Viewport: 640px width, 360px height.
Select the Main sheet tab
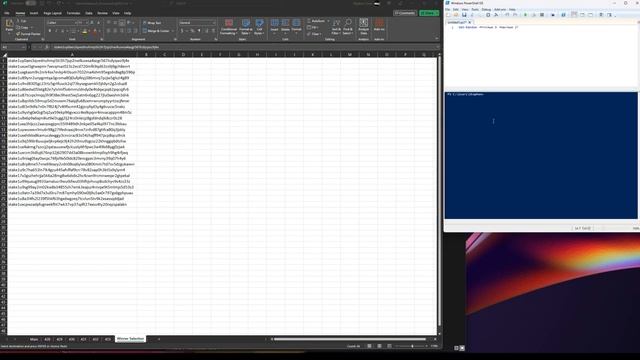pos(34,339)
